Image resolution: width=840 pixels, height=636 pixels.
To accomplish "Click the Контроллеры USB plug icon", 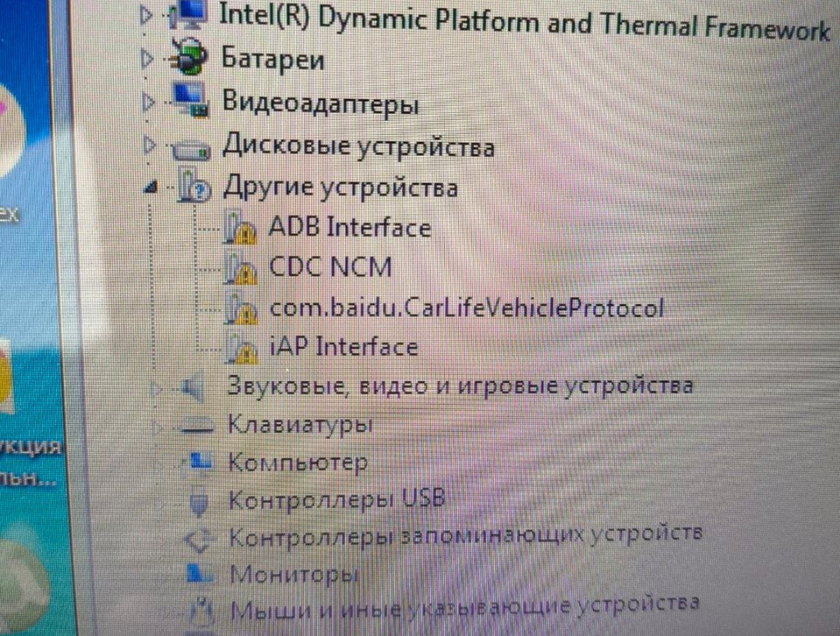I will [199, 500].
